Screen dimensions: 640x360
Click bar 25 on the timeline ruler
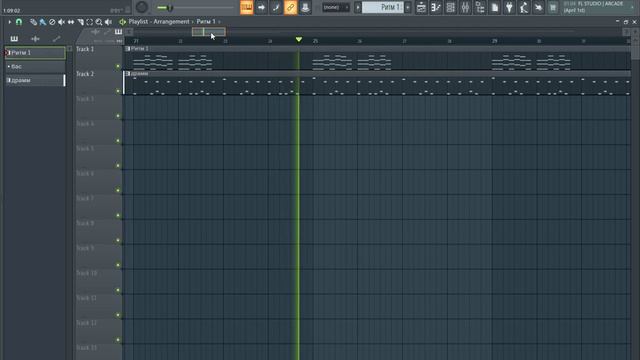point(315,41)
